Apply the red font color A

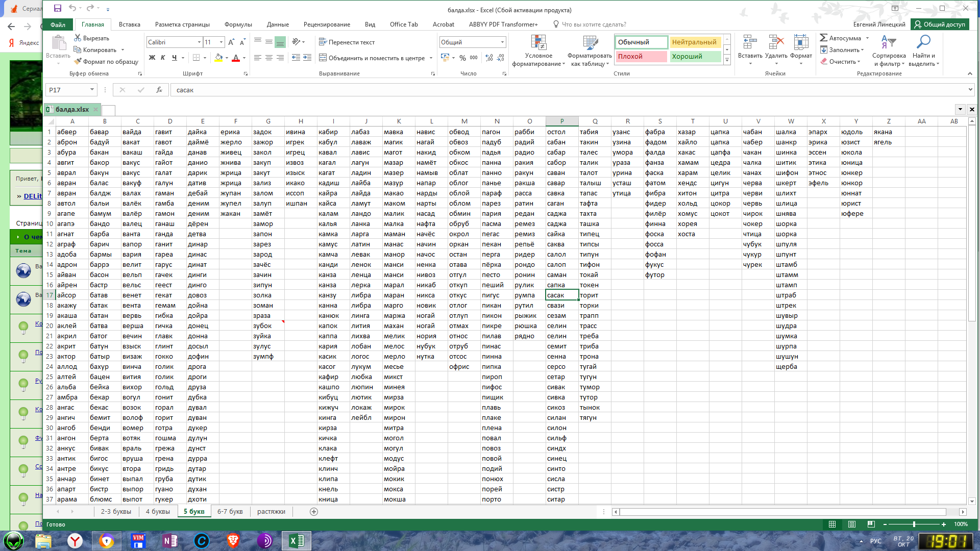(x=235, y=58)
